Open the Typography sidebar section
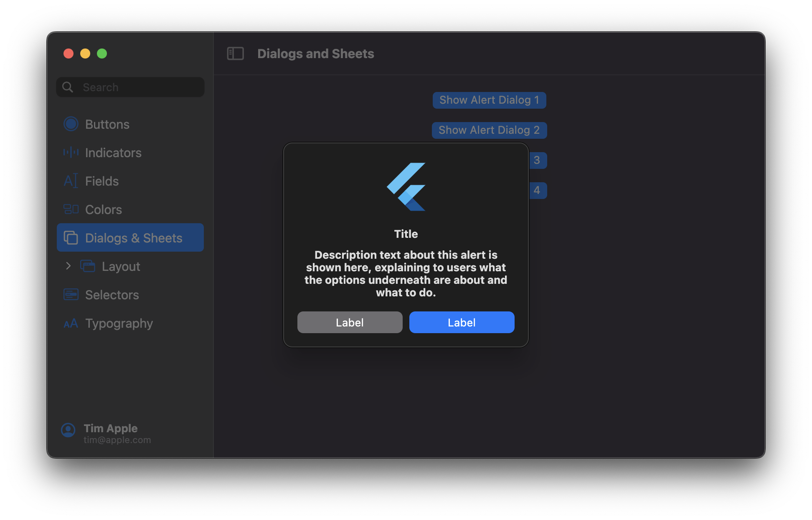Screen dimensions: 812x520 pyautogui.click(x=119, y=323)
